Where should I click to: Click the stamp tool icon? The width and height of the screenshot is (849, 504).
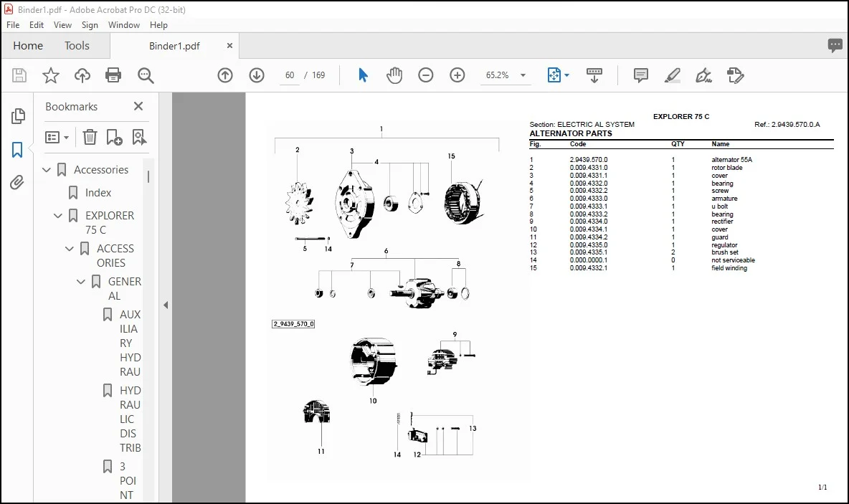(x=735, y=75)
